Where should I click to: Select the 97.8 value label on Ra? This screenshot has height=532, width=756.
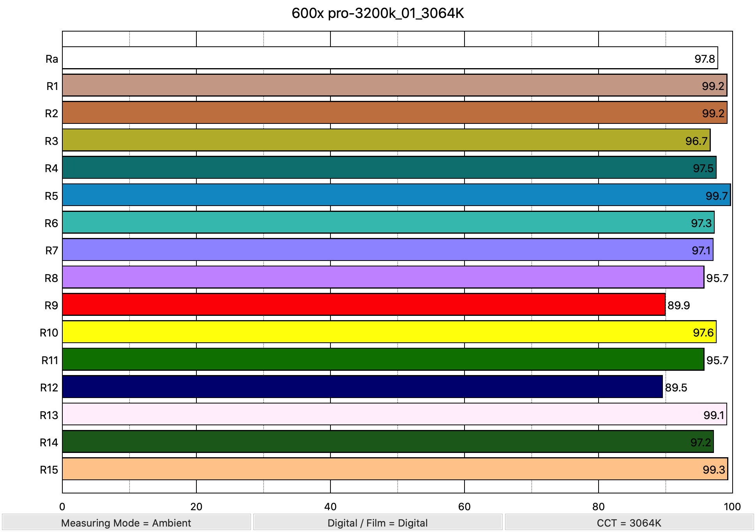tap(704, 59)
